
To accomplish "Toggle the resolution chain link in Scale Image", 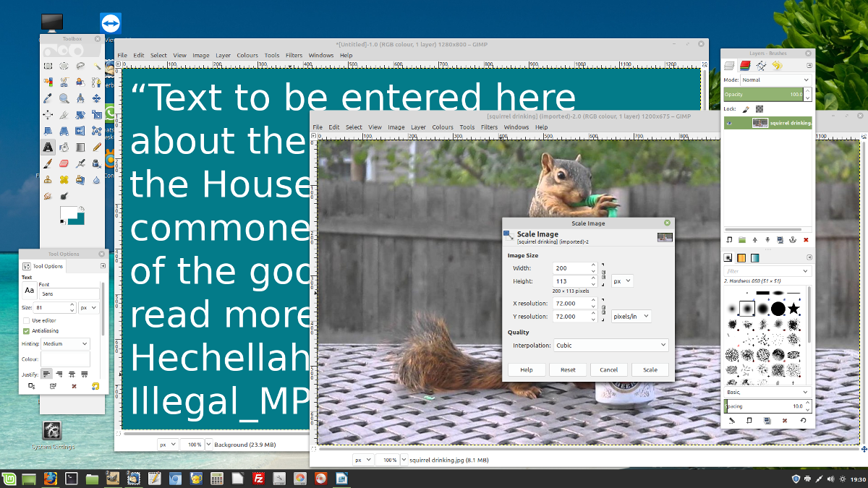I will (x=603, y=310).
